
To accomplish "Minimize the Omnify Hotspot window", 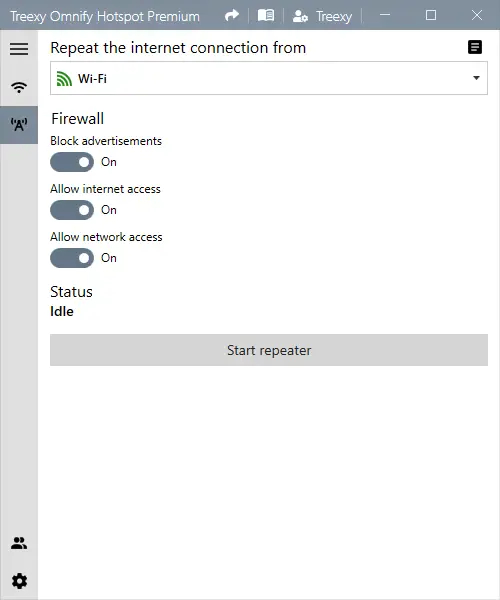I will pyautogui.click(x=385, y=15).
